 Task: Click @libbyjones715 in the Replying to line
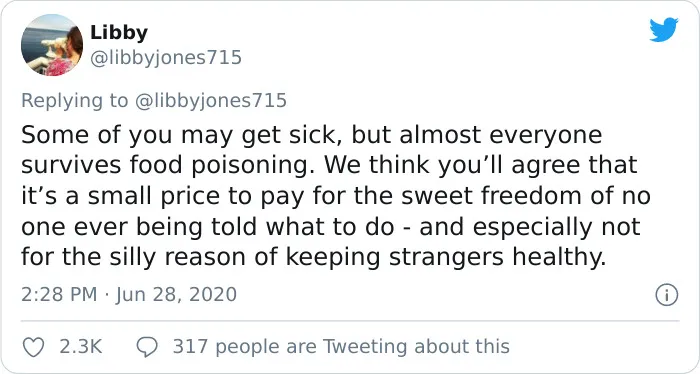pos(210,100)
